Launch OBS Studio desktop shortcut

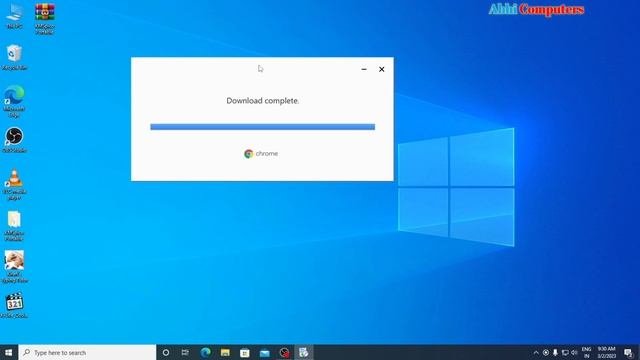point(14,140)
